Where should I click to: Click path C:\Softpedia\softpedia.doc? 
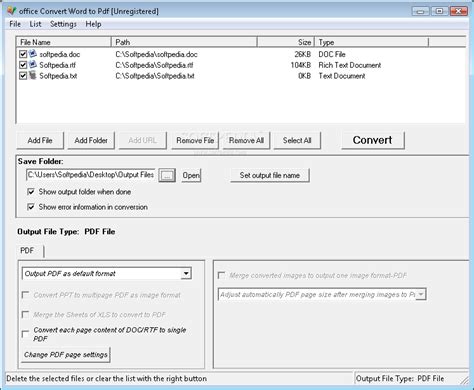point(156,54)
